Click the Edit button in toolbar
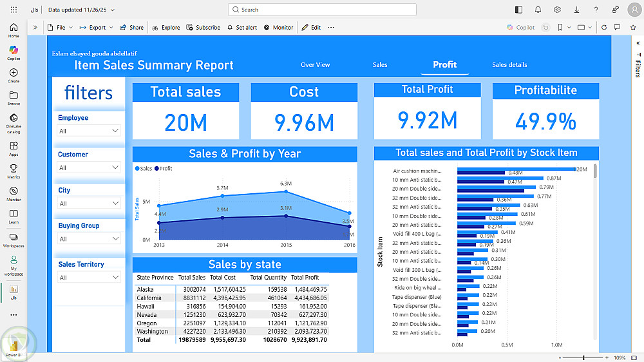 coord(312,28)
